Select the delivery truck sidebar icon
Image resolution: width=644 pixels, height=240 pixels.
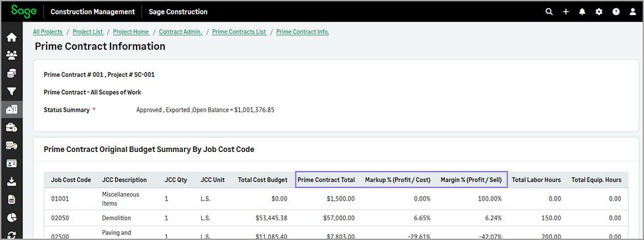pyautogui.click(x=12, y=145)
